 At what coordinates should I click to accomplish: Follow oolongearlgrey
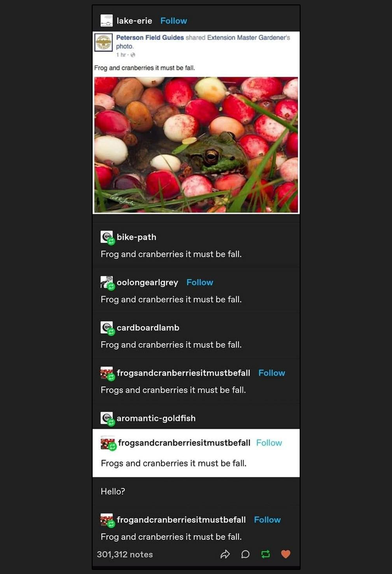(x=200, y=282)
